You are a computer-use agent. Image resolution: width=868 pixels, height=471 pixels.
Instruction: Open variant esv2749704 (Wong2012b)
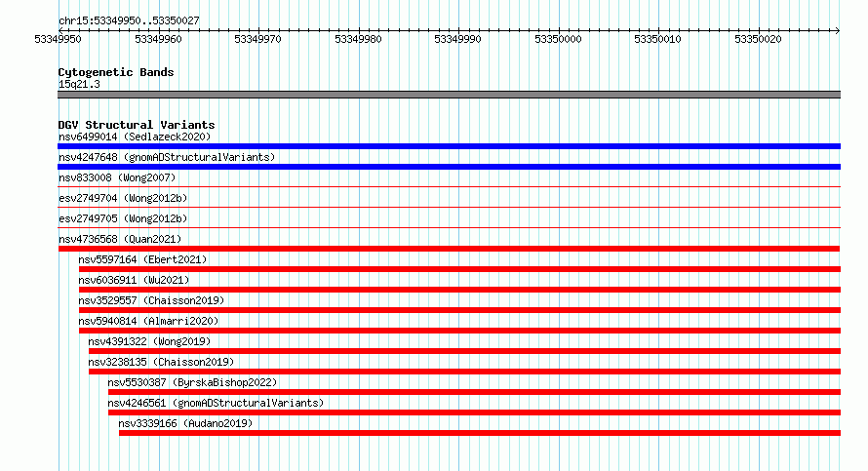coord(123,198)
